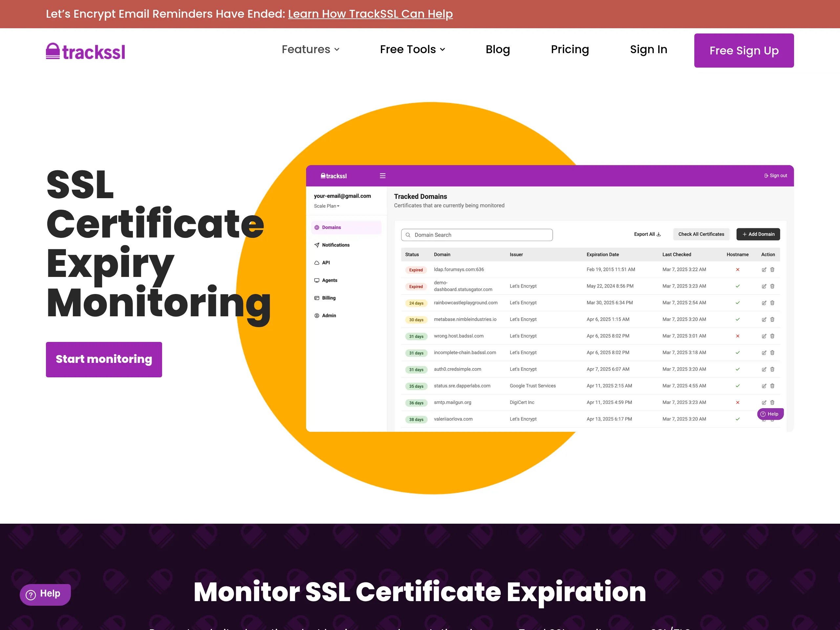Viewport: 840px width, 630px height.
Task: Click the trash icon for status.sre.dapperlabs.com
Action: point(772,386)
